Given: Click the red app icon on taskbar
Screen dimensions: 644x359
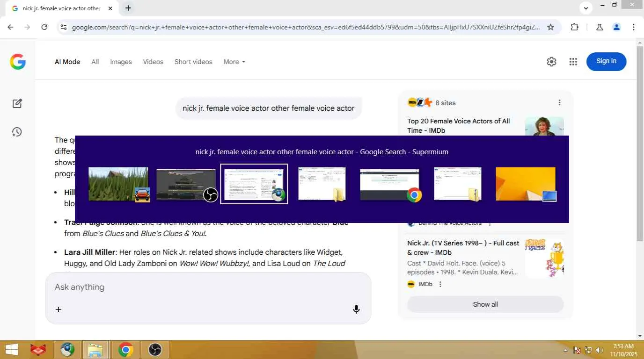Looking at the screenshot, I should (x=38, y=350).
